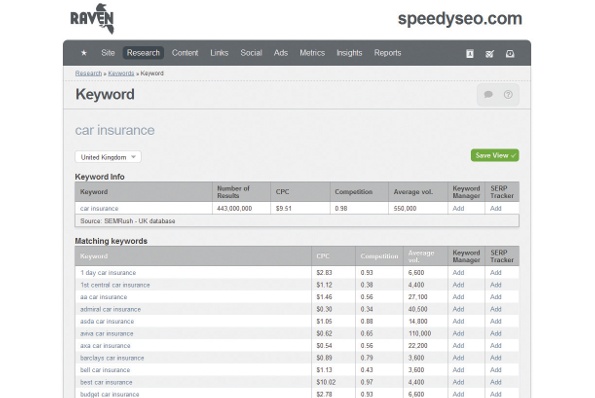This screenshot has height=398, width=595.
Task: Open the bell car insurance keyword
Action: (x=105, y=370)
